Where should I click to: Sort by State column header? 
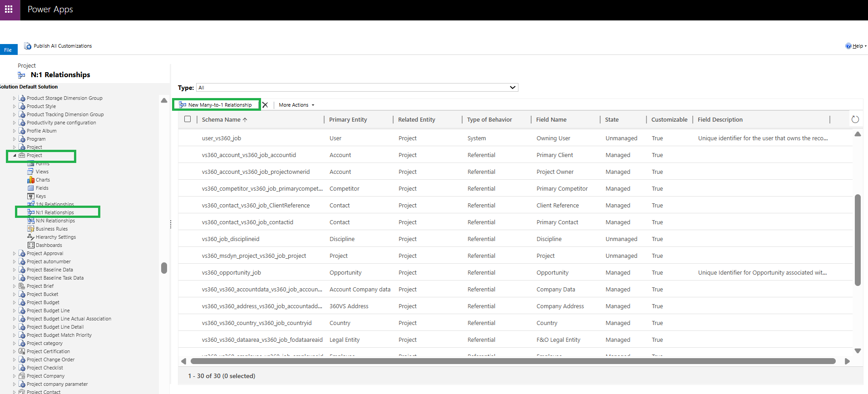click(612, 119)
